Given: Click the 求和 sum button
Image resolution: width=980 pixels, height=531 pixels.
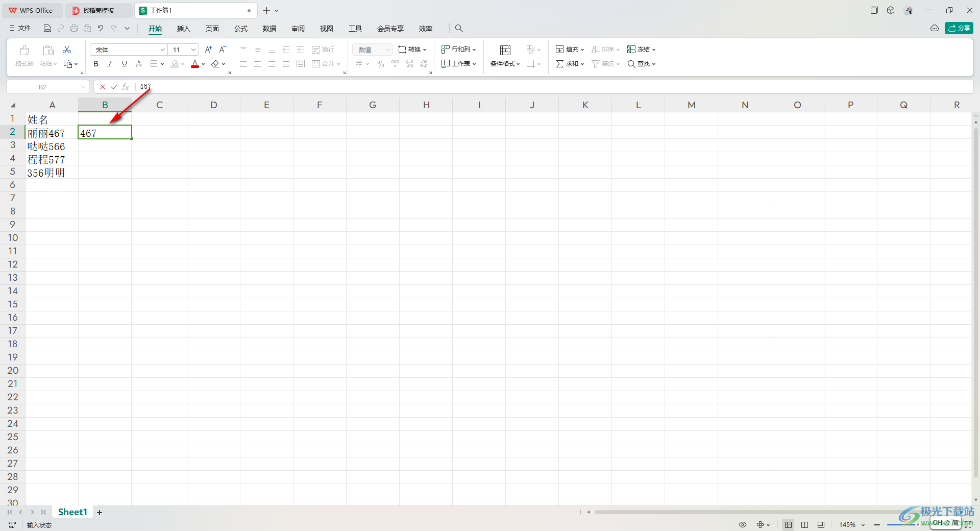Looking at the screenshot, I should click(x=570, y=64).
